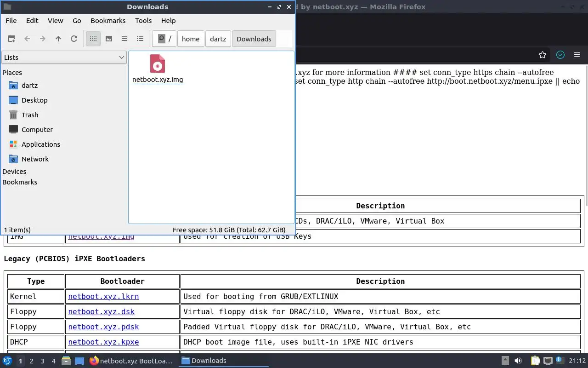Open the Bookmarks menu
The image size is (588, 368).
[x=108, y=21]
